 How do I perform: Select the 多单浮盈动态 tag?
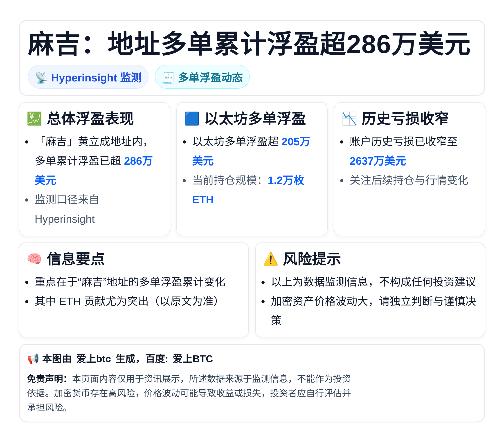202,77
